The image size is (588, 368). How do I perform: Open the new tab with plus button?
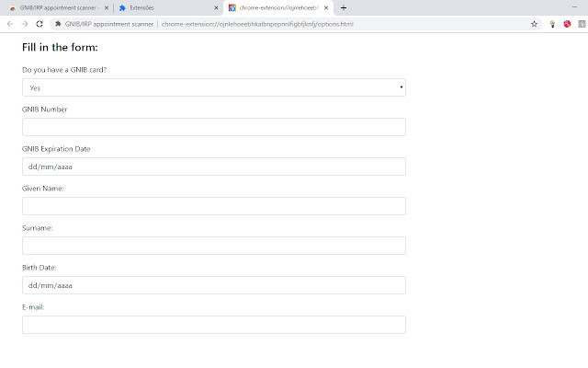coord(344,7)
